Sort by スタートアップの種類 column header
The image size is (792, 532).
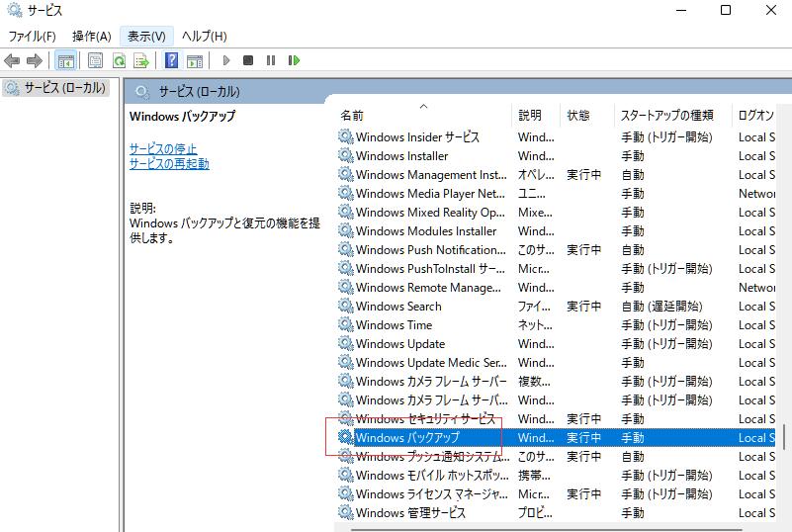click(672, 115)
